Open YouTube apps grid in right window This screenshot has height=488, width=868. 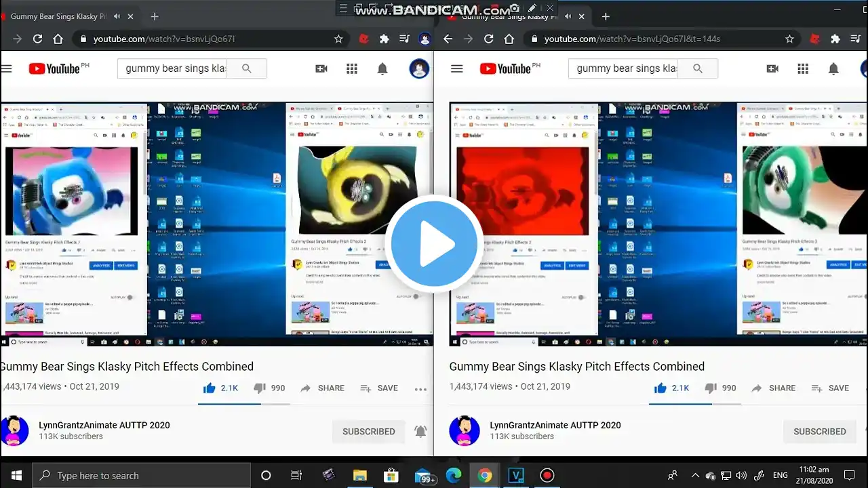(803, 68)
